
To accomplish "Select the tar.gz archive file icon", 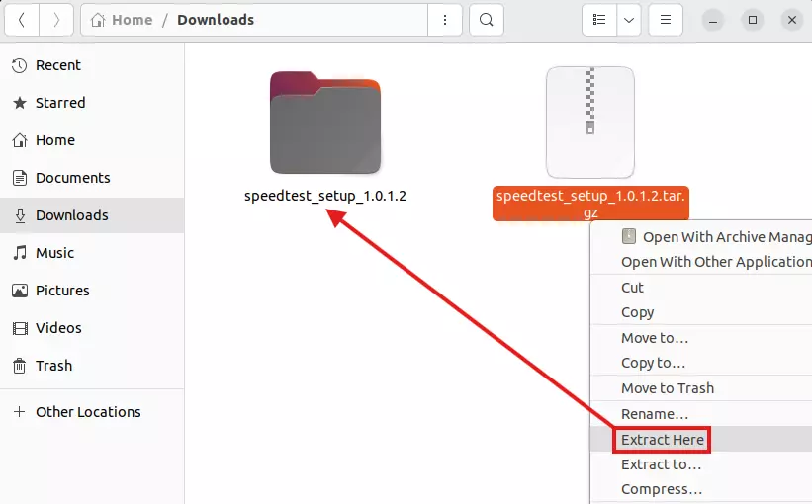I will point(590,123).
